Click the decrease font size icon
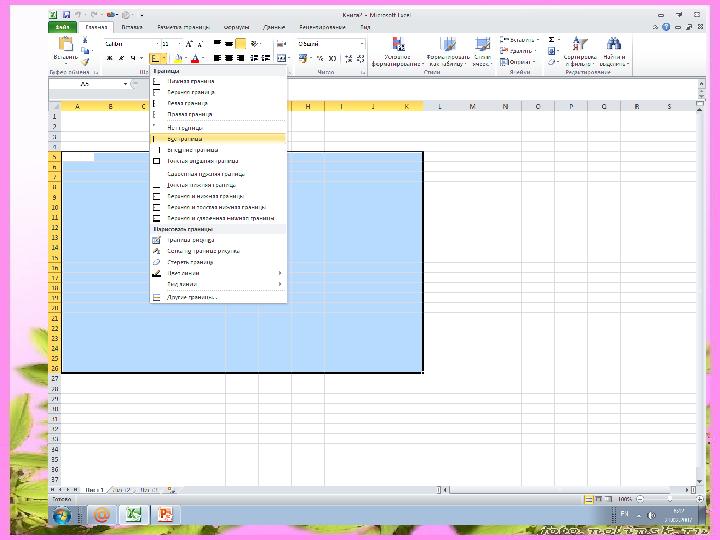The image size is (720, 540). point(200,44)
